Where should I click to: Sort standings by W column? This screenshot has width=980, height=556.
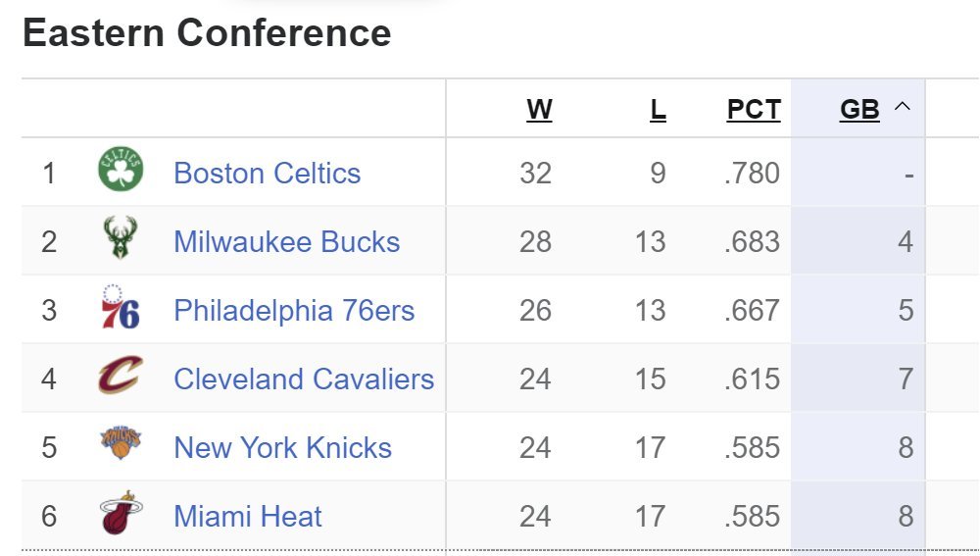(x=539, y=110)
